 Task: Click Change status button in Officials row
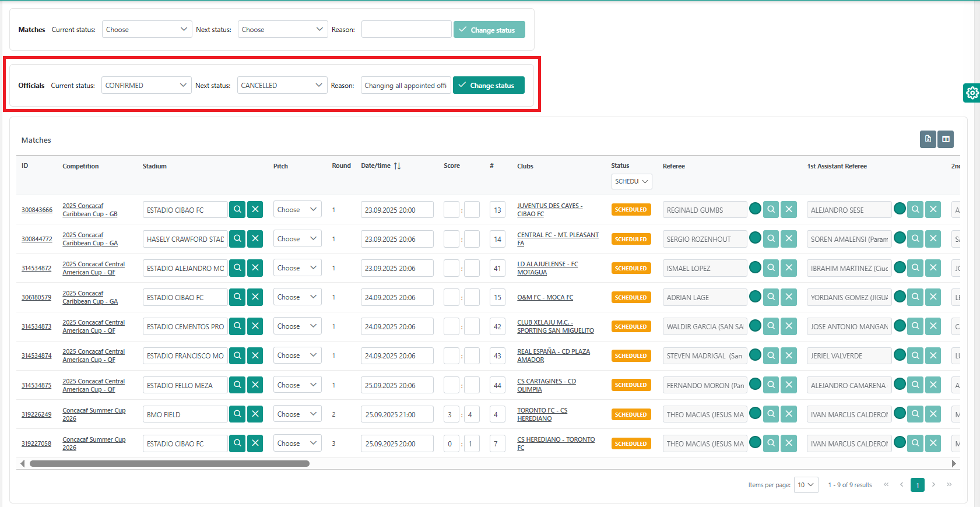point(489,86)
